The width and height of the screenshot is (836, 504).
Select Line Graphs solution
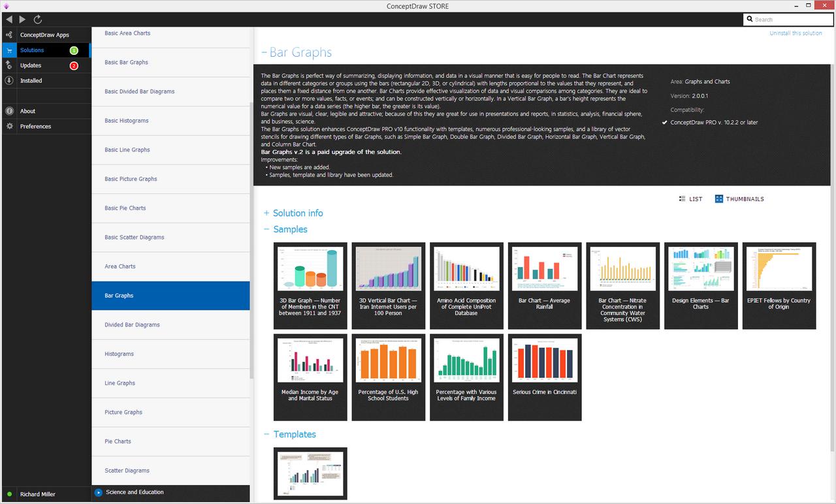(170, 383)
